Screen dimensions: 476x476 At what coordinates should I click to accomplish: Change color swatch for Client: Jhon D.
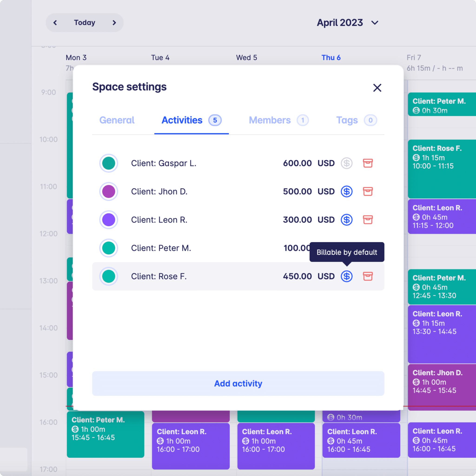click(109, 192)
